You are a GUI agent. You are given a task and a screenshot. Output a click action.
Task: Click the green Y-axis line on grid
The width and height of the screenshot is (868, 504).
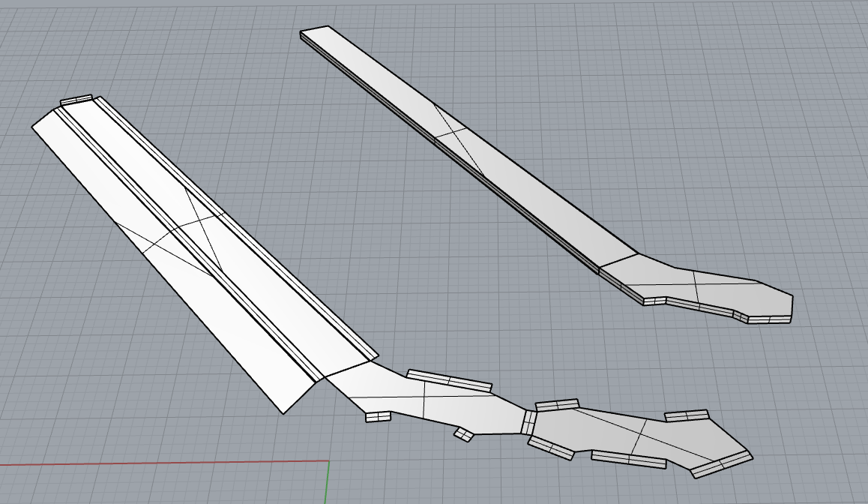click(x=327, y=482)
